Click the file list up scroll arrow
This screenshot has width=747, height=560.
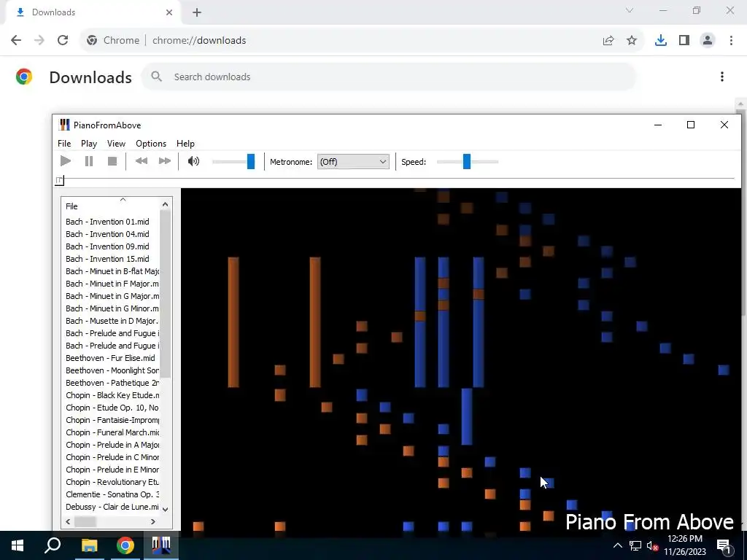(x=166, y=204)
